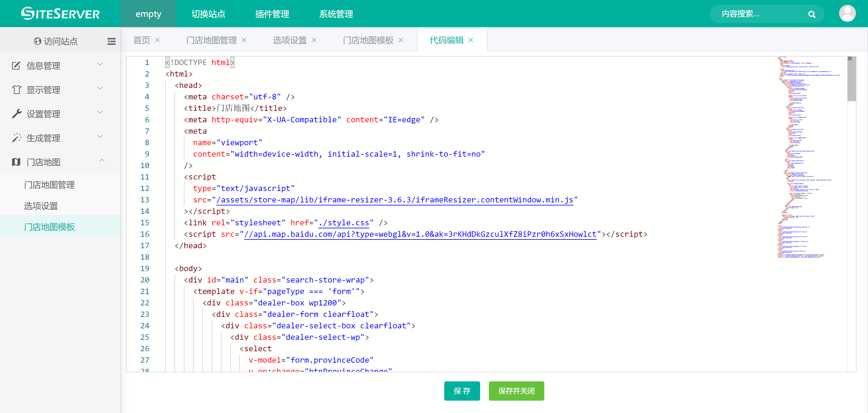Close the 门店地图管理 tab

[x=244, y=40]
